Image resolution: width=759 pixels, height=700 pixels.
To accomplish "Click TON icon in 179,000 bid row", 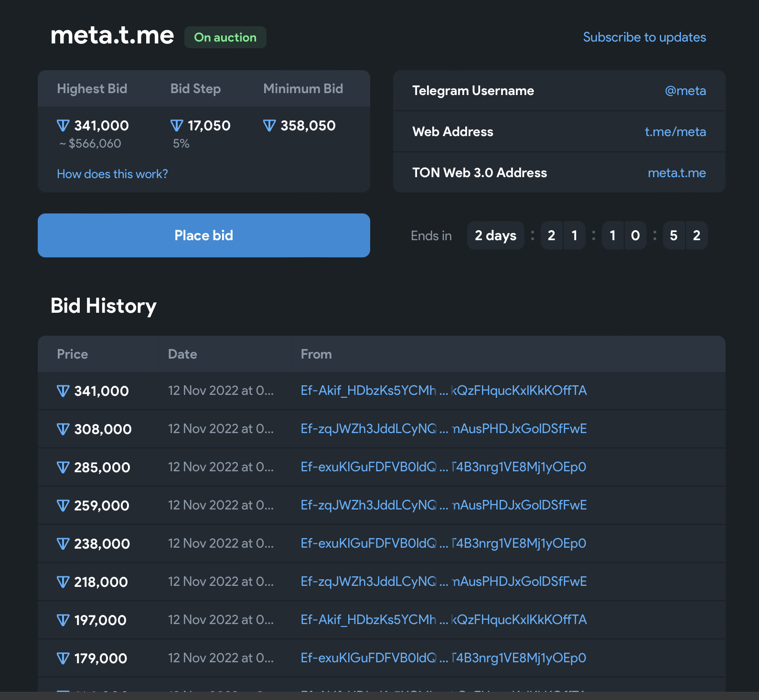I will tap(63, 658).
